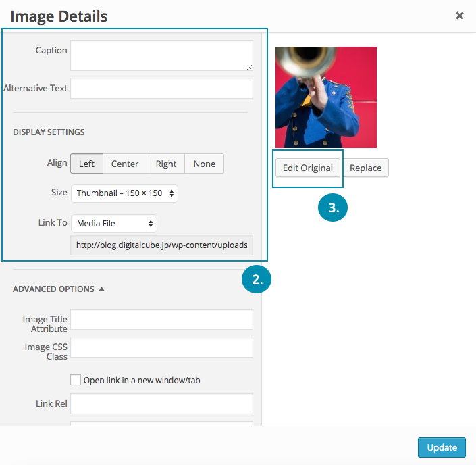Open the Link To Media File dropdown
Viewport: 476px width, 465px height.
click(x=113, y=223)
